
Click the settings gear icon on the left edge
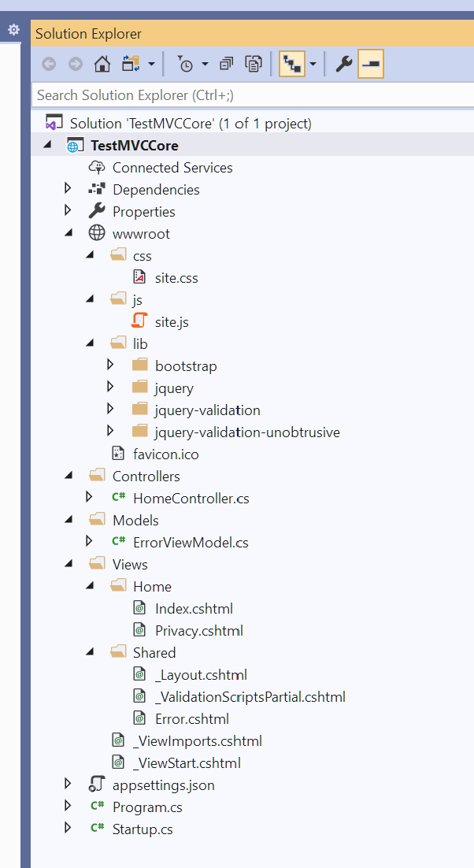[13, 30]
